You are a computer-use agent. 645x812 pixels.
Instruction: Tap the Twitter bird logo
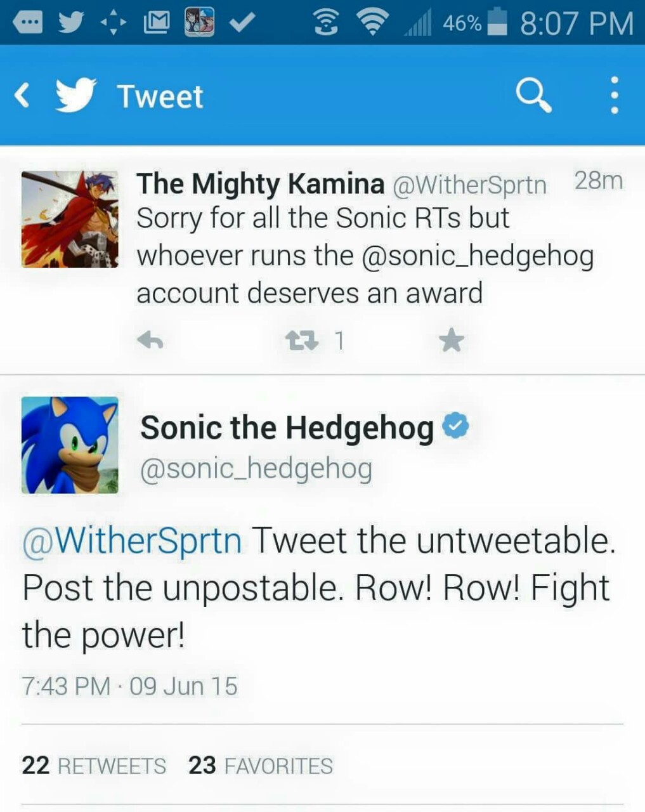point(75,96)
